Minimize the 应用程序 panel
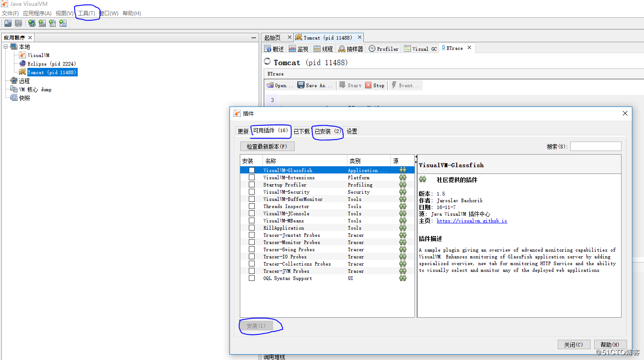 (254, 38)
